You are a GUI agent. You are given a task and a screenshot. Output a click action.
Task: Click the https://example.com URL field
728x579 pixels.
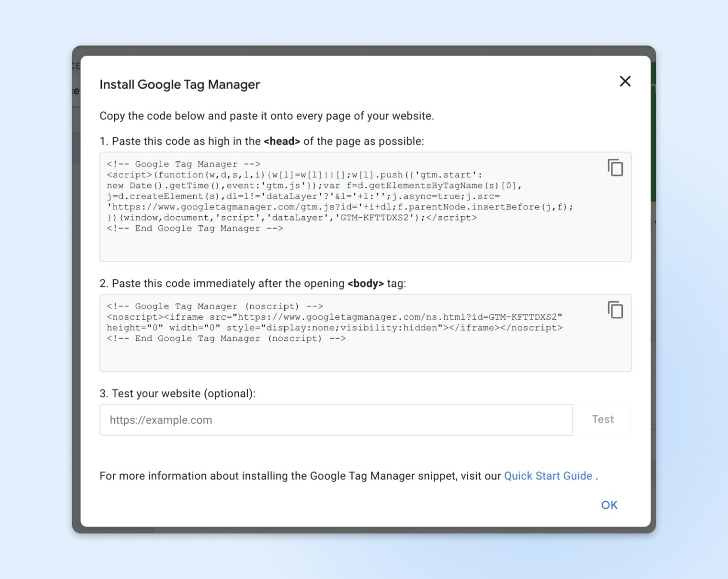tap(336, 420)
